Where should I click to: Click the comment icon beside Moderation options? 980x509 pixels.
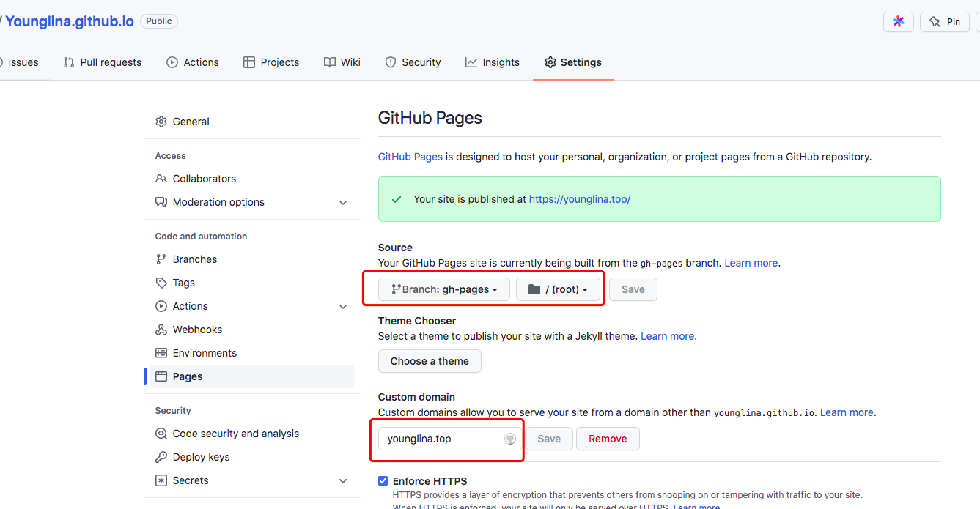coord(161,202)
